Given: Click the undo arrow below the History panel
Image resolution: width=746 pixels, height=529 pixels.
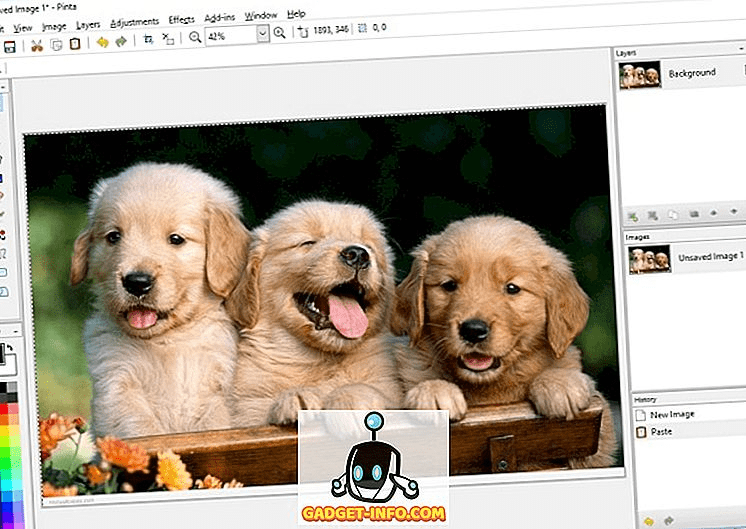Looking at the screenshot, I should click(x=648, y=521).
